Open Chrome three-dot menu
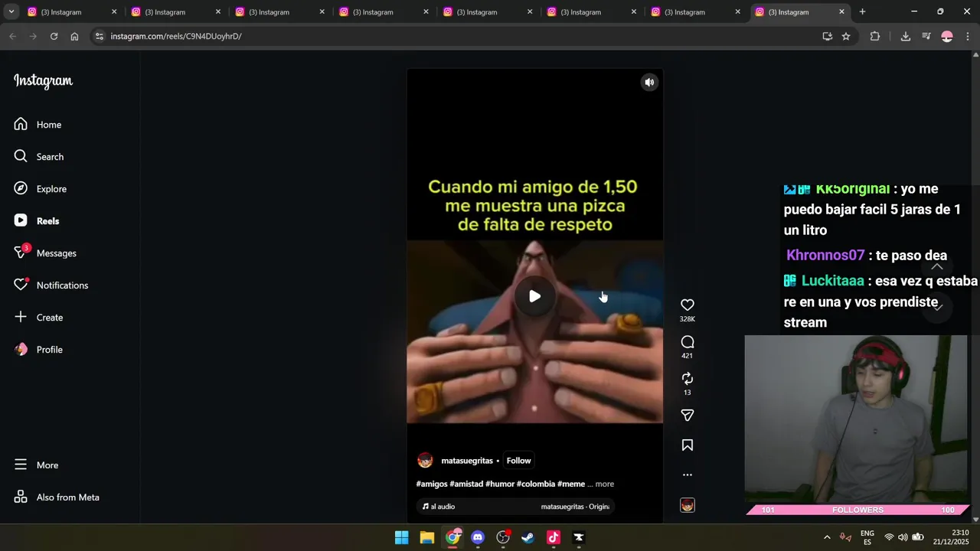 point(968,36)
